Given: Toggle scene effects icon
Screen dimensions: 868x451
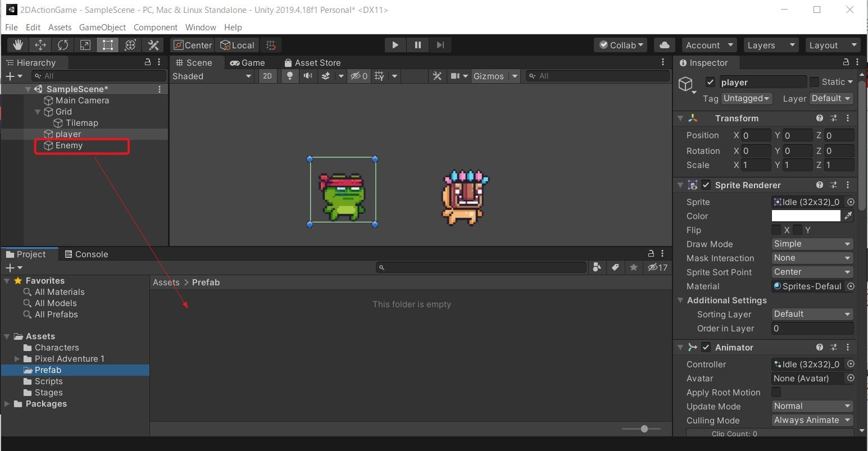Looking at the screenshot, I should point(325,76).
